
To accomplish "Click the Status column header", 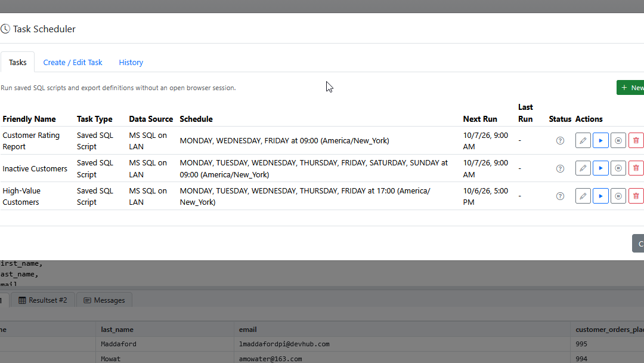I will click(560, 119).
